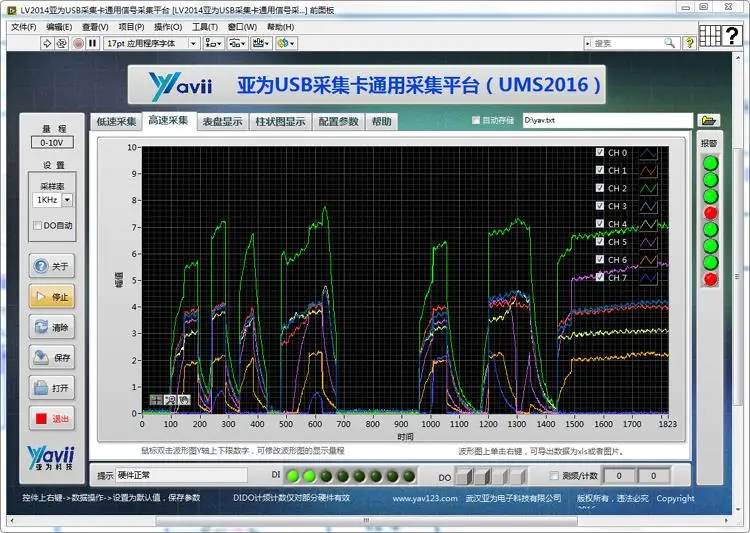This screenshot has height=533, width=750.
Task: Enable the 测频/计数 checkbox
Action: click(554, 476)
